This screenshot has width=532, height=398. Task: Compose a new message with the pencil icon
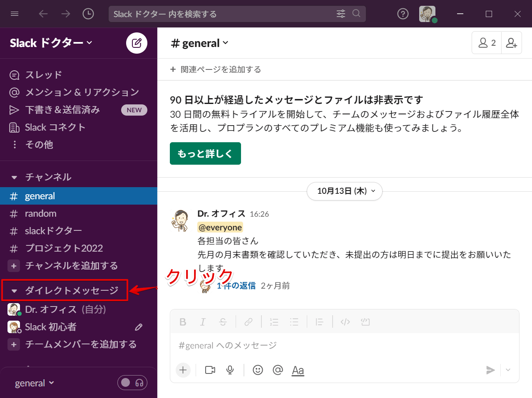(137, 43)
